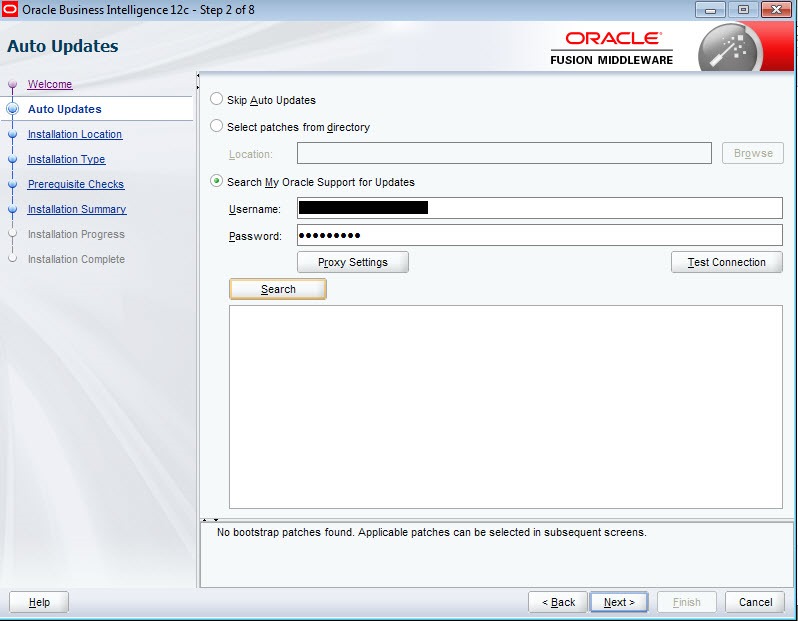This screenshot has height=621, width=798.
Task: Select the Skip Auto Updates radio button
Action: coord(216,99)
